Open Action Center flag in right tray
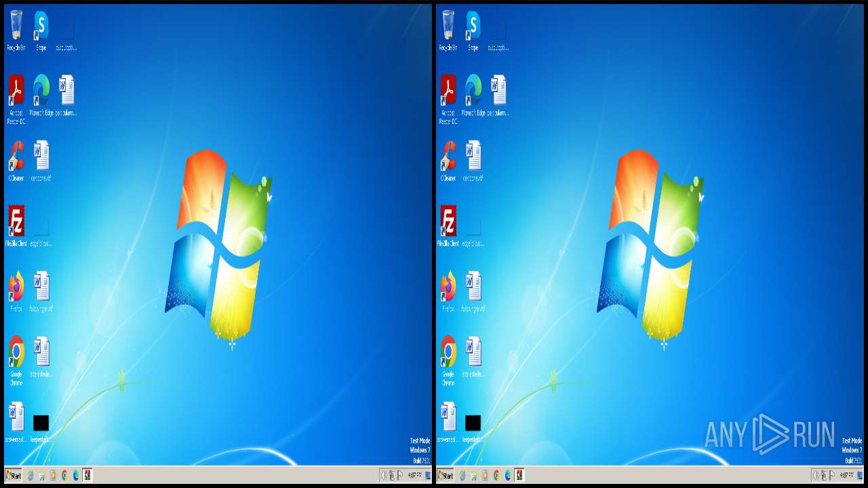 point(832,476)
